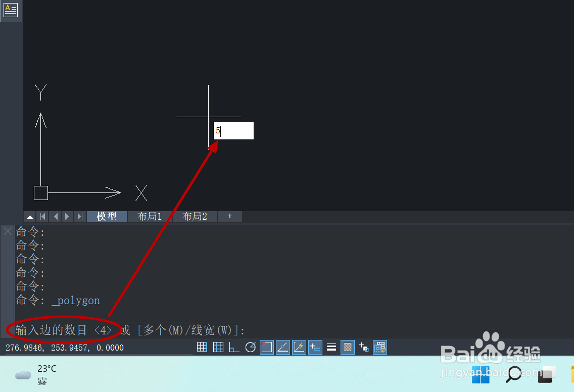This screenshot has width=574, height=392.
Task: Toggle lineweight display icon
Action: (x=331, y=347)
